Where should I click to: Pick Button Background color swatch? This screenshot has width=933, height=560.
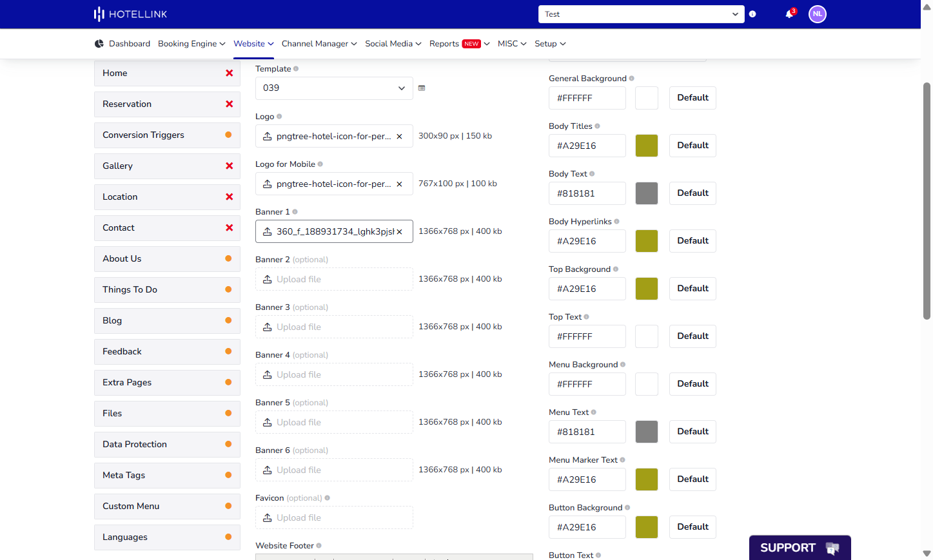click(647, 527)
